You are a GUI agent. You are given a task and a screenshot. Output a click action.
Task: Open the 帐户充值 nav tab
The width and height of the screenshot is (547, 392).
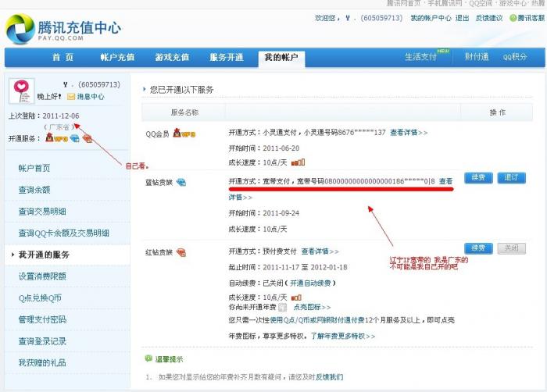[117, 57]
